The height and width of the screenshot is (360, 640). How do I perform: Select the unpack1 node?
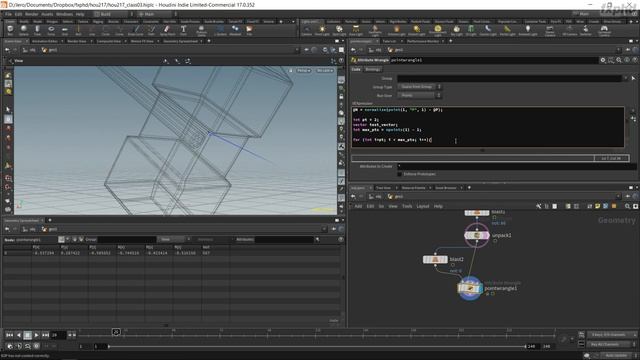coord(476,236)
